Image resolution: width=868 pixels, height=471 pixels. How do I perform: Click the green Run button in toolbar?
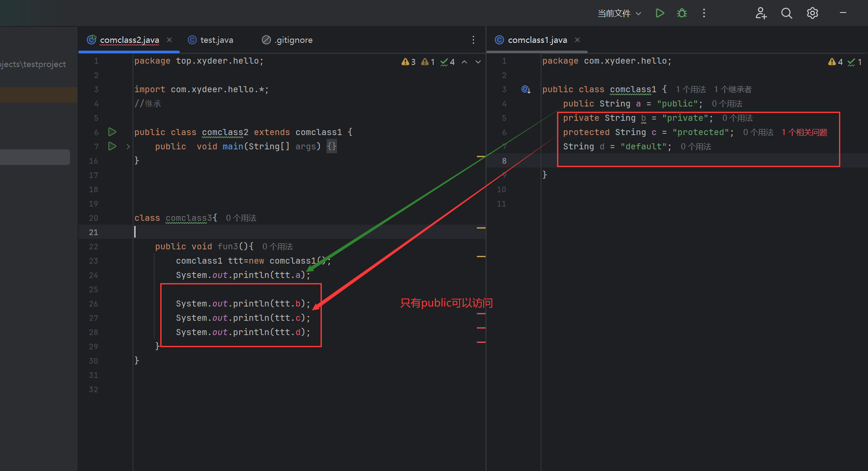(x=660, y=13)
